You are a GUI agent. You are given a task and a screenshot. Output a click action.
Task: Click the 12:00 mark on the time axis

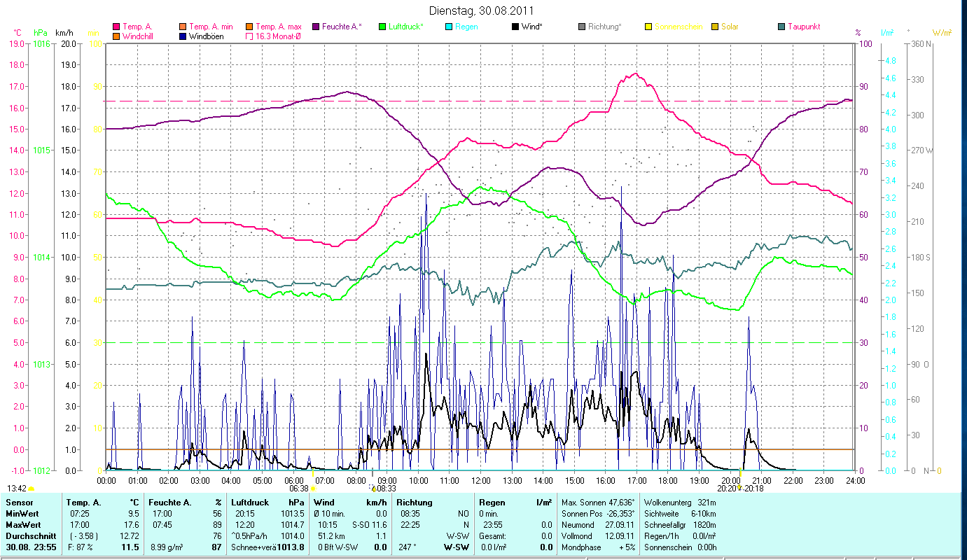pyautogui.click(x=480, y=480)
